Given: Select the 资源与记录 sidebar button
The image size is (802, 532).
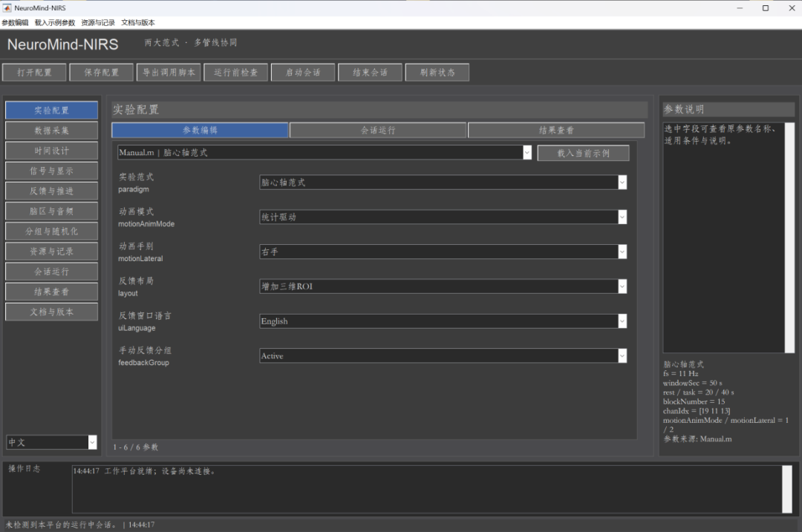Looking at the screenshot, I should (52, 252).
